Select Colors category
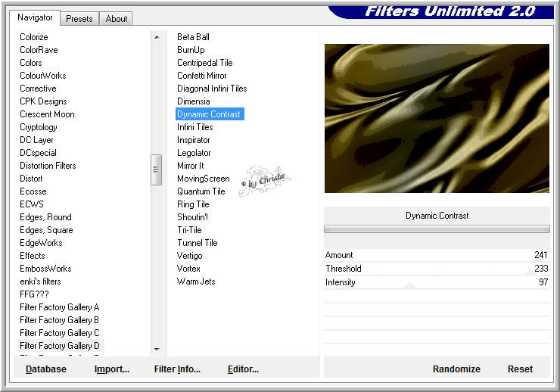This screenshot has width=560, height=392. 31,63
